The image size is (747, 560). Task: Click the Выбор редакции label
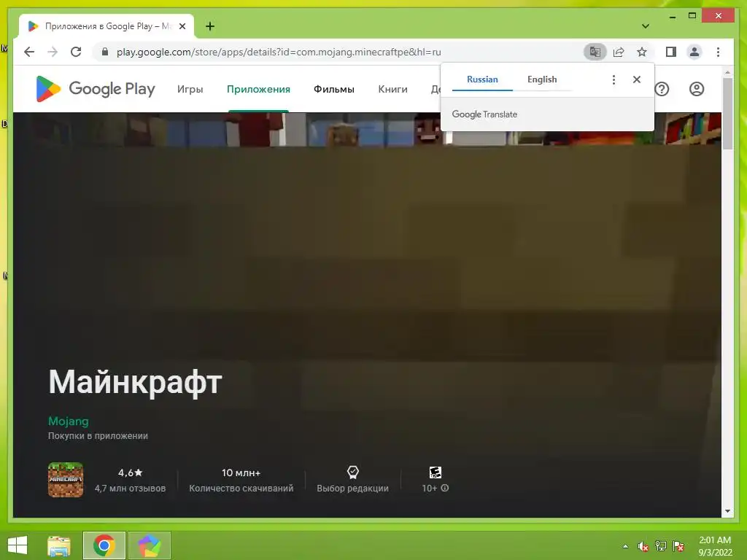pos(352,488)
